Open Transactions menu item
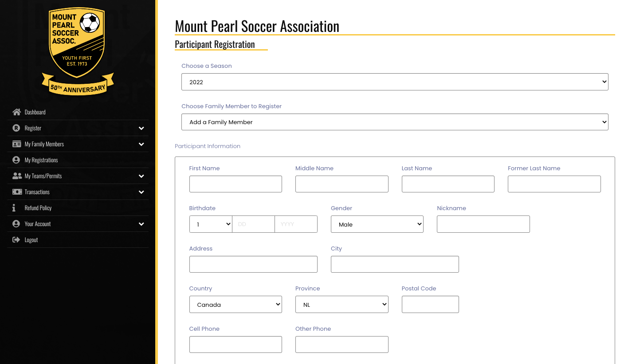Screen dimensions: 632x364 click(x=78, y=192)
